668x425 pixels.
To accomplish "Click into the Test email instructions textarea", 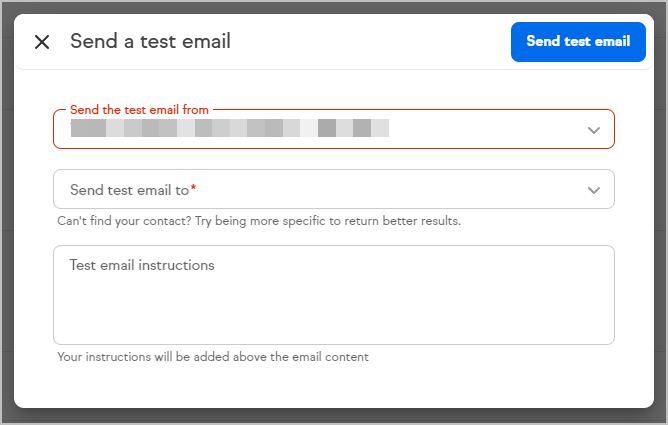I will [x=334, y=295].
